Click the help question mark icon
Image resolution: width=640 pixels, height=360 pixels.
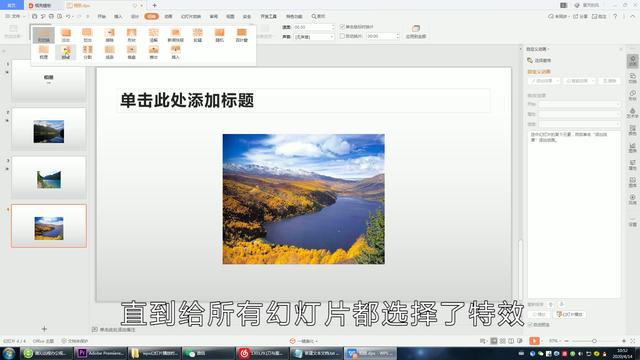[615, 16]
